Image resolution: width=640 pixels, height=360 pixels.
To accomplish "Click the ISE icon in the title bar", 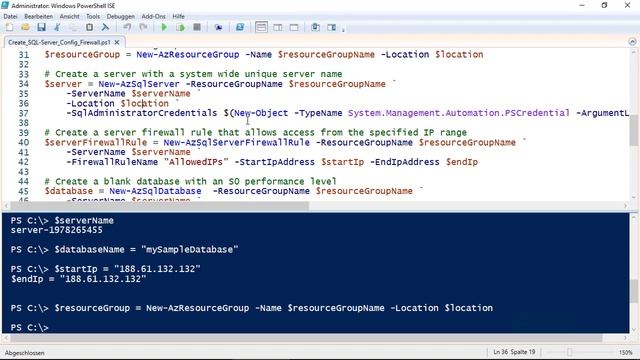I will (5, 5).
